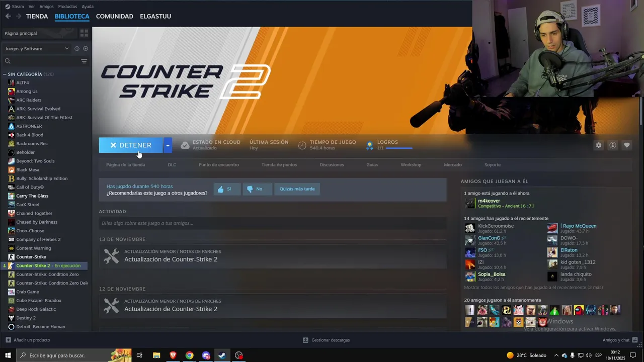This screenshot has height=362, width=644.
Task: Click the achievements LOGROS icon
Action: tap(370, 145)
